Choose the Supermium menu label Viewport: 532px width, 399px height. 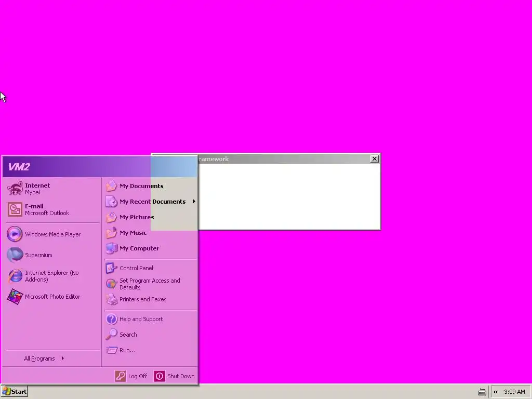[x=38, y=255]
